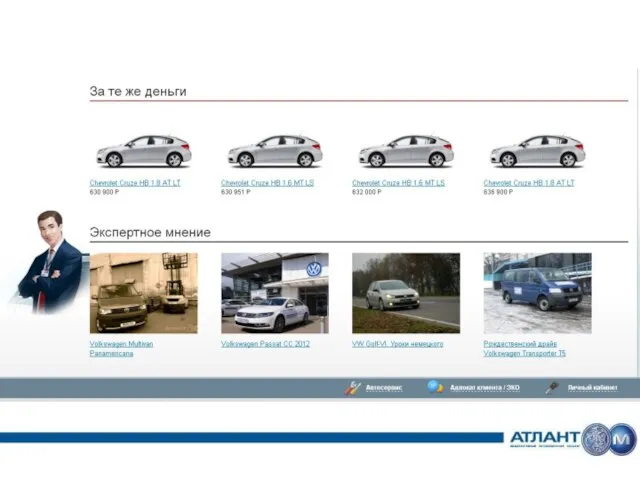Click the silver Golf VI photo
640x480 pixels.
coord(405,292)
